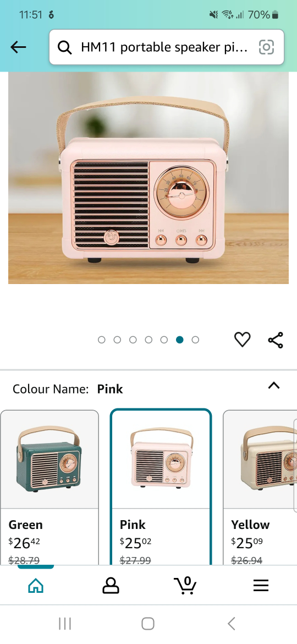The image size is (297, 644).
Task: Open account profile tab
Action: 111,586
